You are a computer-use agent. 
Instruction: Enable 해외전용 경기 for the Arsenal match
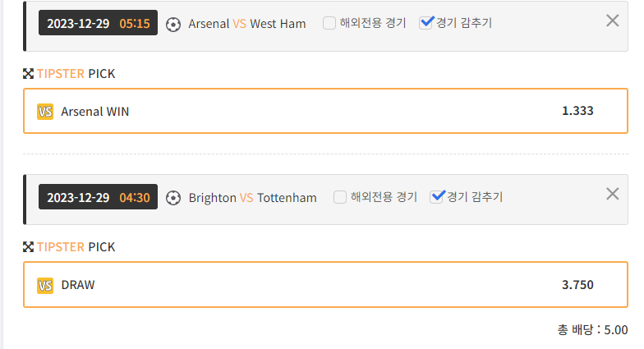coord(329,23)
